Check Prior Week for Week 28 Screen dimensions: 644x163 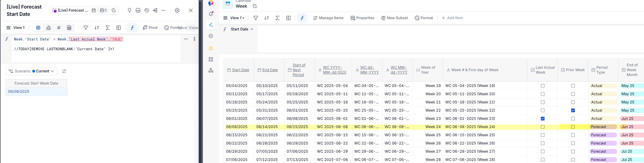click(x=573, y=160)
